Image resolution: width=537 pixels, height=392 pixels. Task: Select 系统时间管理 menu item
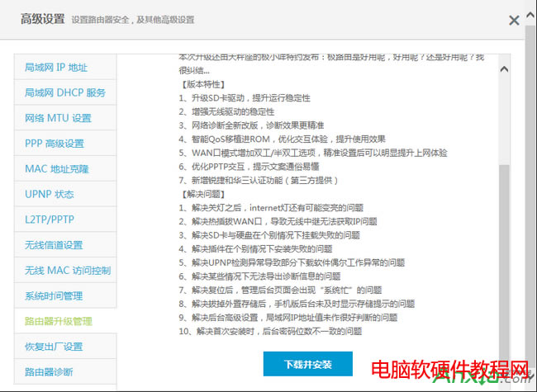click(65, 295)
